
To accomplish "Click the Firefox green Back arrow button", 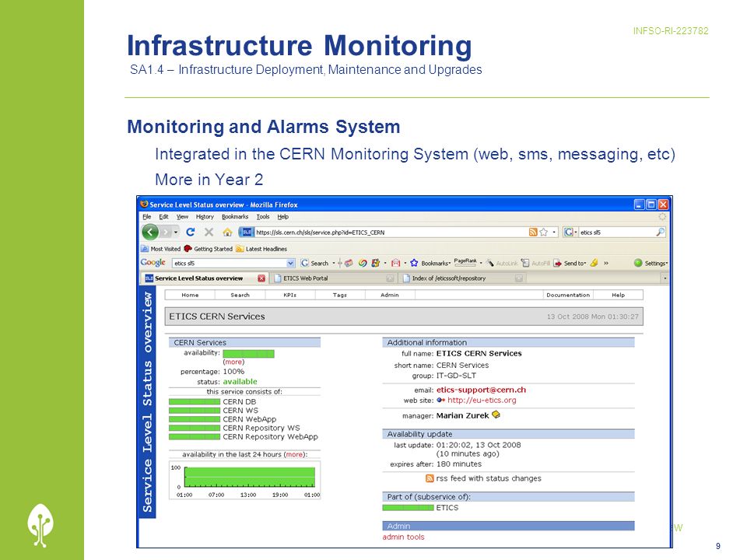I will (x=150, y=233).
